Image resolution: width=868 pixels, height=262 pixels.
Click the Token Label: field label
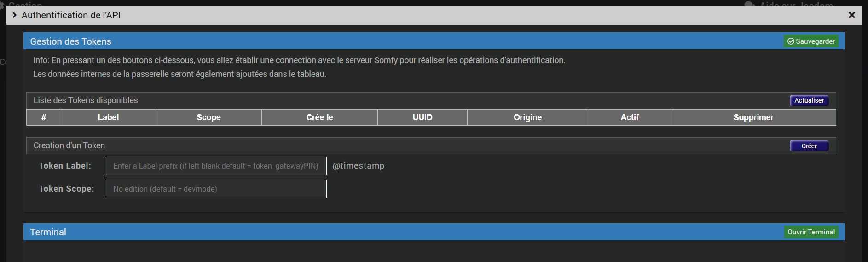pos(65,166)
